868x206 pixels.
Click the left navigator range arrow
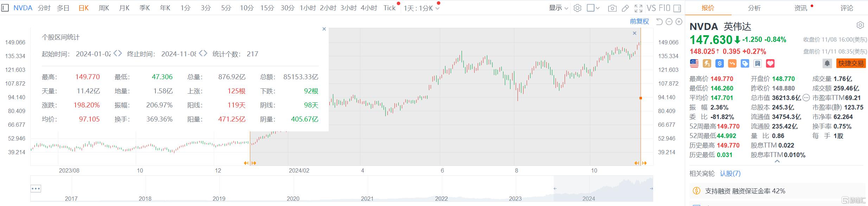tap(555, 189)
